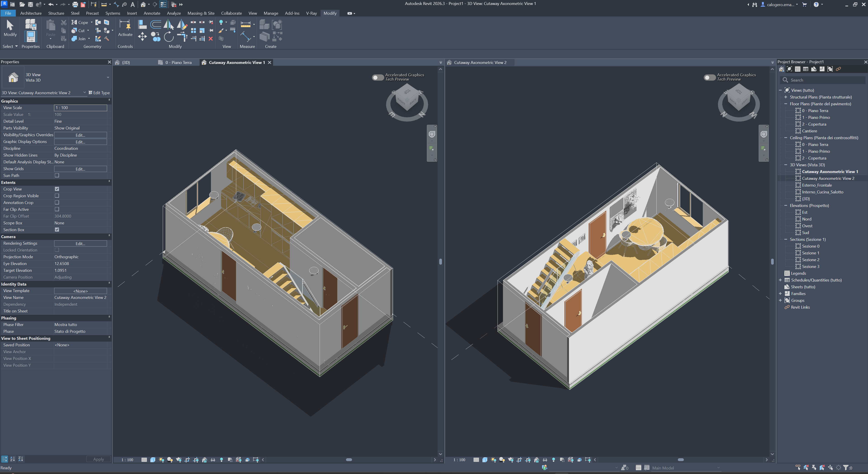The image size is (868, 474).
Task: Click the red Delete X icon
Action: click(x=211, y=39)
